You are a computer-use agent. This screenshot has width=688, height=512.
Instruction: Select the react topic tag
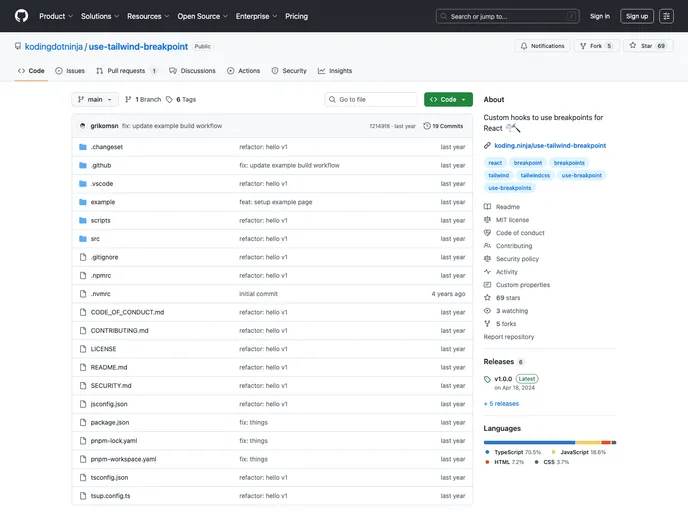tap(495, 163)
